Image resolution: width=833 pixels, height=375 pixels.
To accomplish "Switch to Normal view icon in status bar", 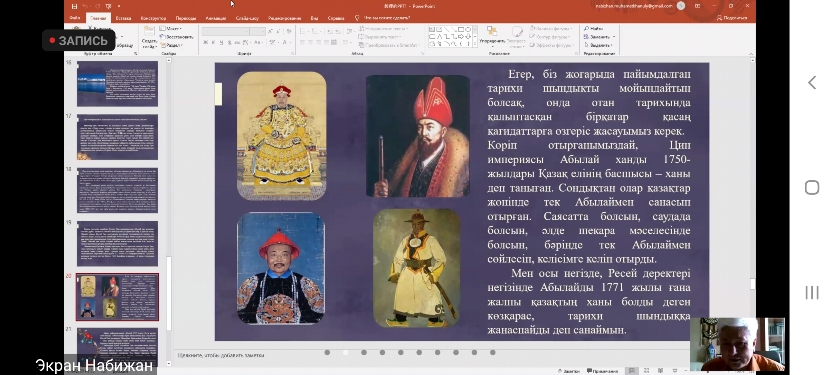I will tap(632, 371).
